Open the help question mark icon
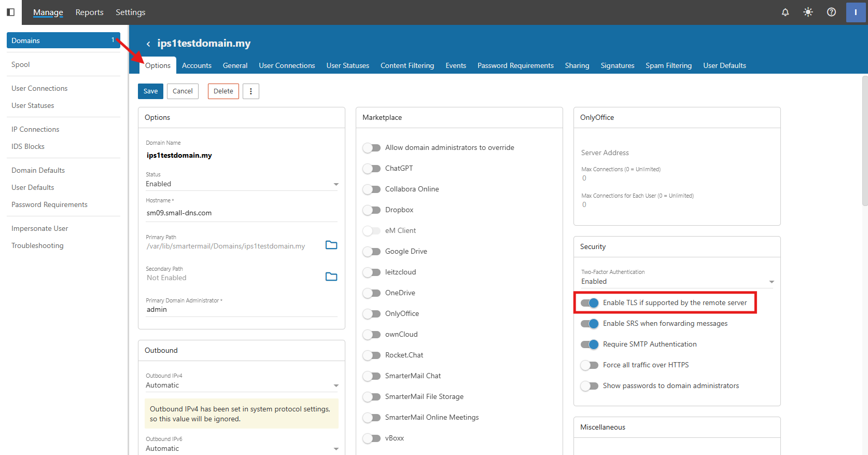The height and width of the screenshot is (455, 868). (x=831, y=12)
